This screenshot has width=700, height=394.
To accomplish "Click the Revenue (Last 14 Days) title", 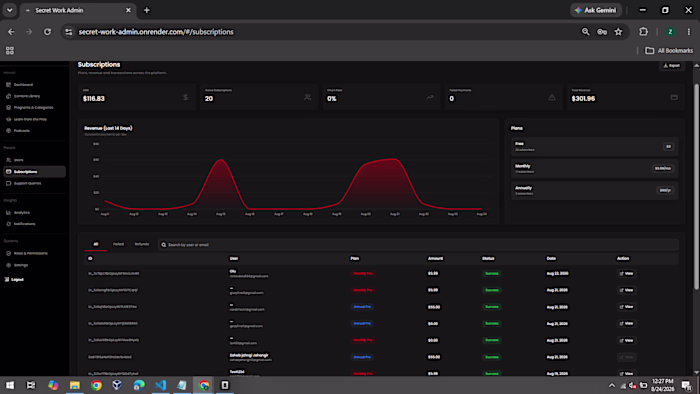I will click(x=108, y=128).
